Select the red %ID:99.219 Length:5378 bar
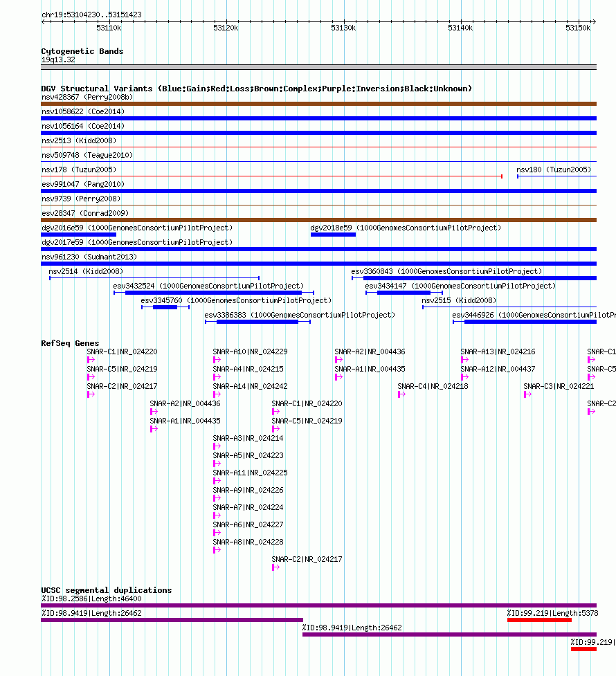Viewport: 616px width, 676px height. click(x=539, y=620)
